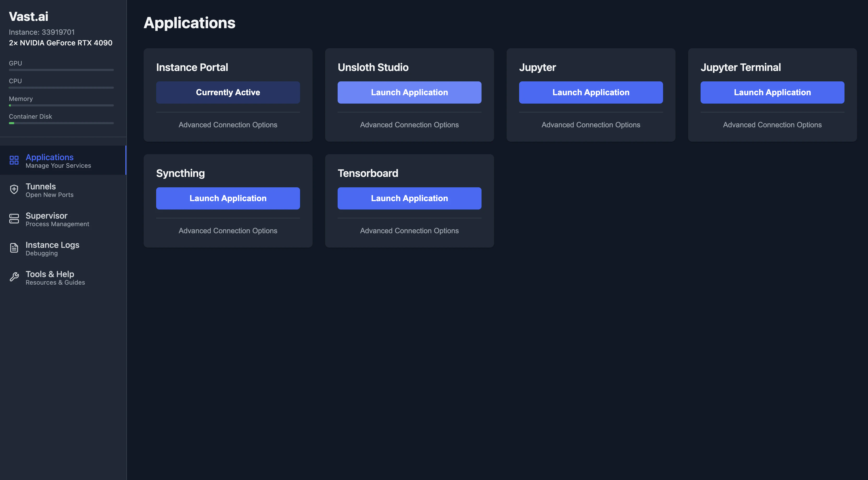Click the Instance Logs document icon
The height and width of the screenshot is (480, 868).
tap(14, 248)
